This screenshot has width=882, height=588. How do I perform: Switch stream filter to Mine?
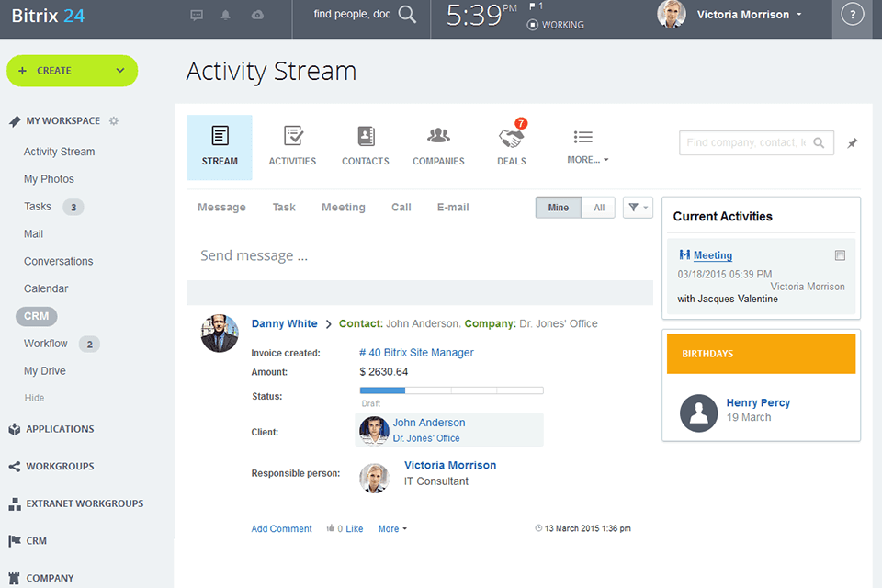click(x=558, y=208)
